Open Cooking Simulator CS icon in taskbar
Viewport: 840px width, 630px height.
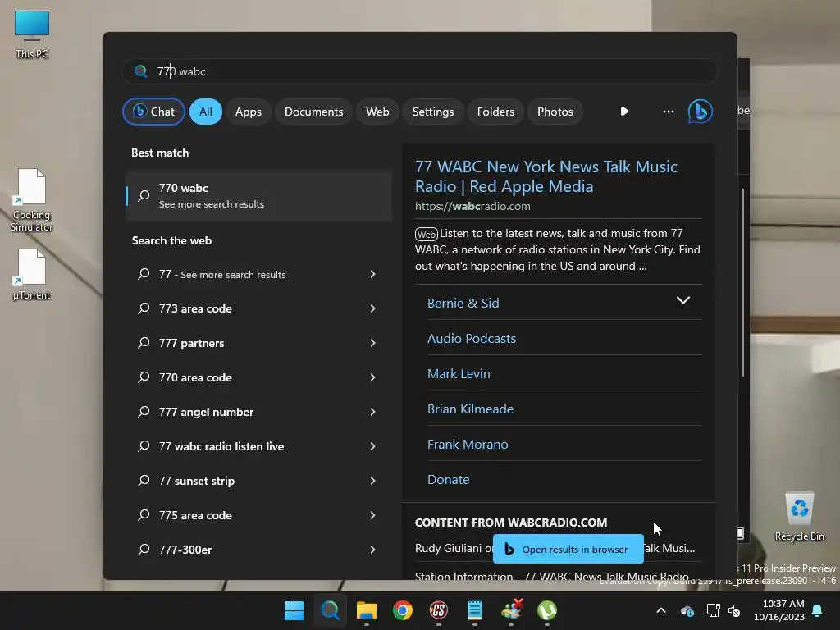439,610
